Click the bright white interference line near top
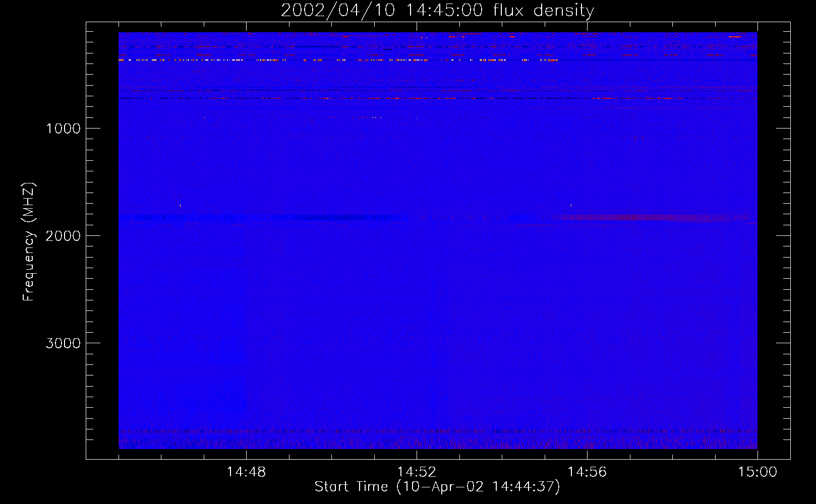This screenshot has height=504, width=816. (x=338, y=60)
